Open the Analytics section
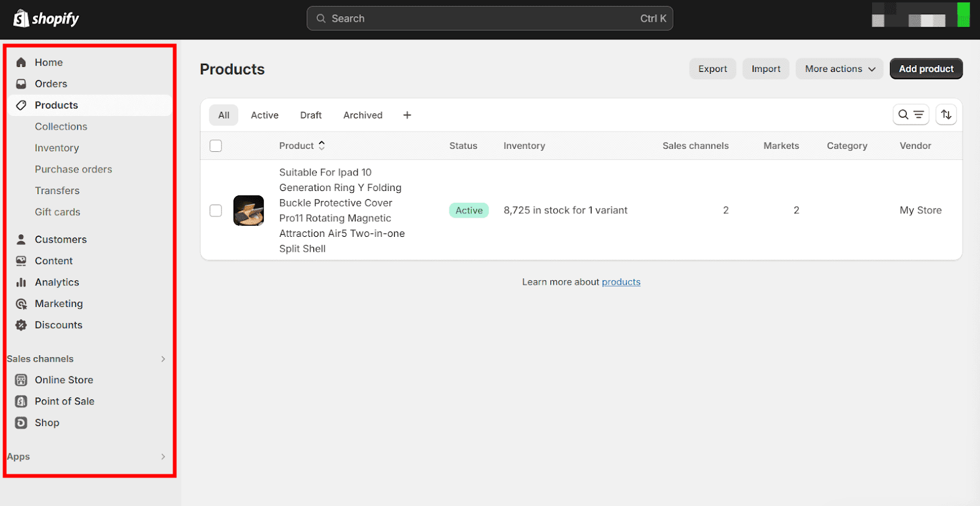 click(56, 282)
